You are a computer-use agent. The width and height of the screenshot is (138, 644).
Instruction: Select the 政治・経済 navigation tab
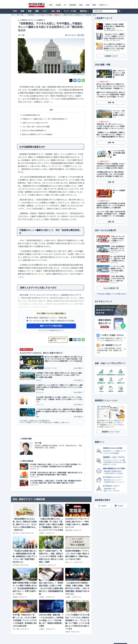pos(56,11)
